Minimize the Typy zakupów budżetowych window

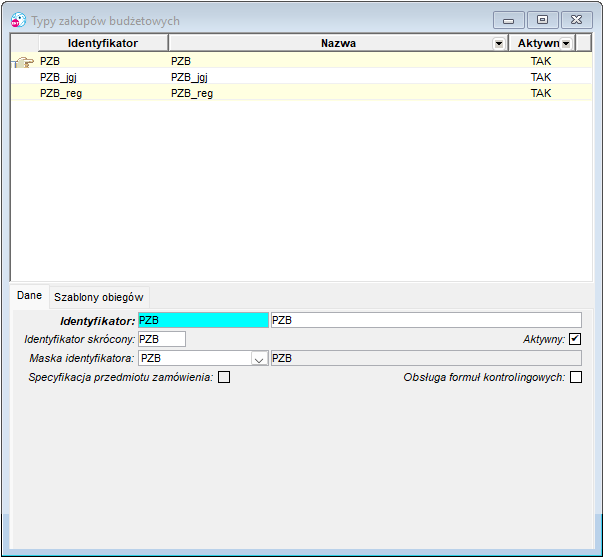point(508,20)
